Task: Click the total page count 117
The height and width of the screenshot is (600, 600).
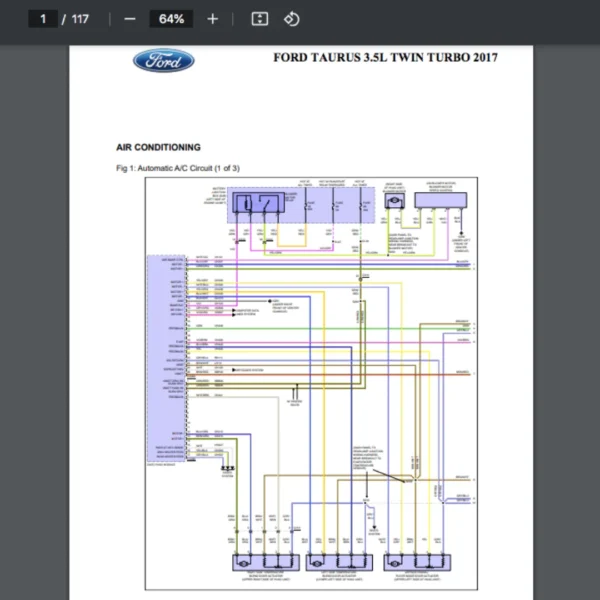Action: [80, 19]
